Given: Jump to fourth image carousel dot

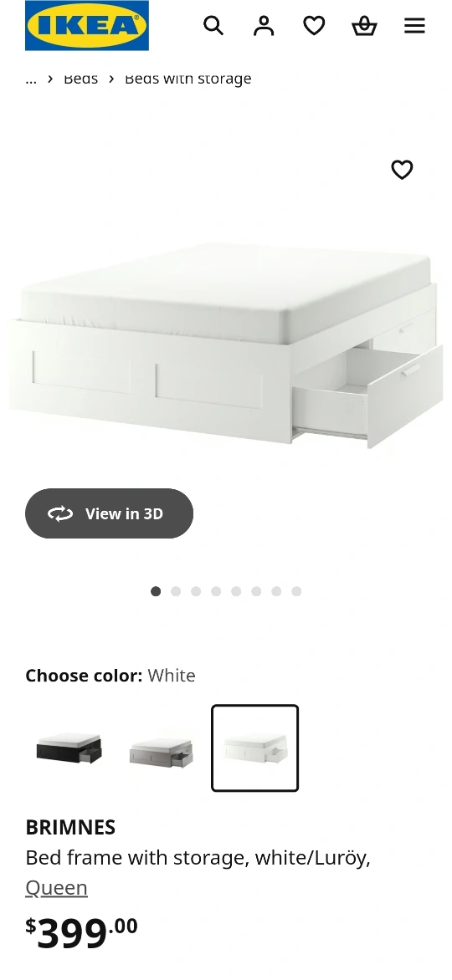Looking at the screenshot, I should 216,591.
